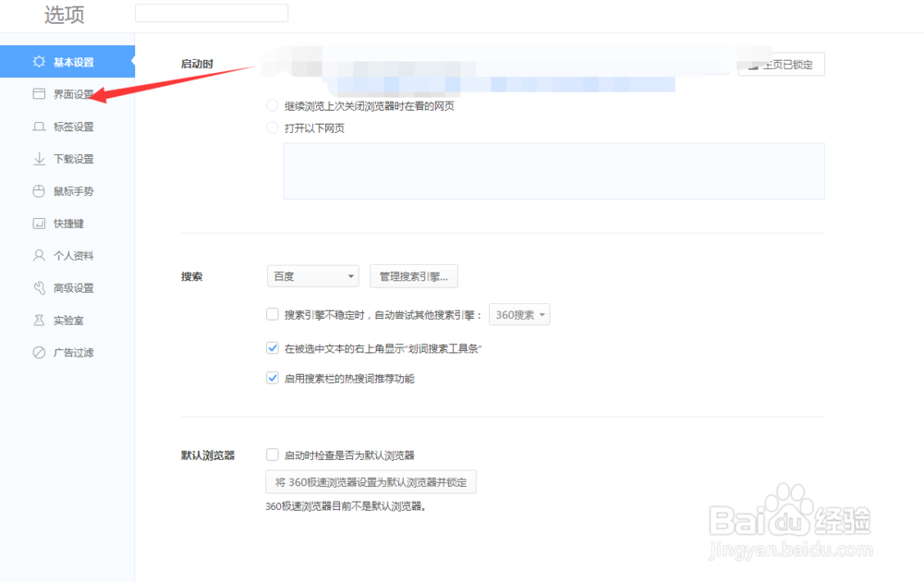Image resolution: width=924 pixels, height=582 pixels.
Task: Open the 百度 search engine dropdown
Action: 312,275
